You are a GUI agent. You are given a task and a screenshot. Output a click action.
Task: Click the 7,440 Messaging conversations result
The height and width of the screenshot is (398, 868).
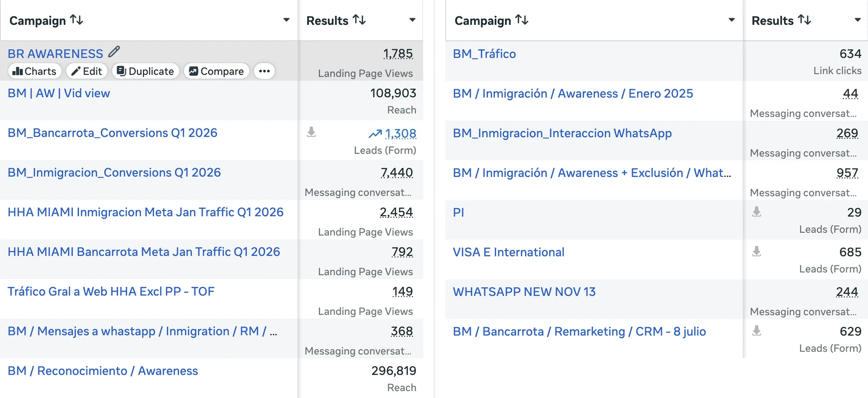point(397,173)
